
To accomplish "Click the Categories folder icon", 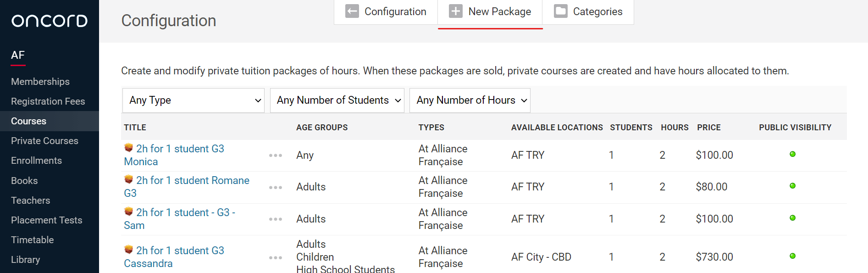I will [x=560, y=11].
